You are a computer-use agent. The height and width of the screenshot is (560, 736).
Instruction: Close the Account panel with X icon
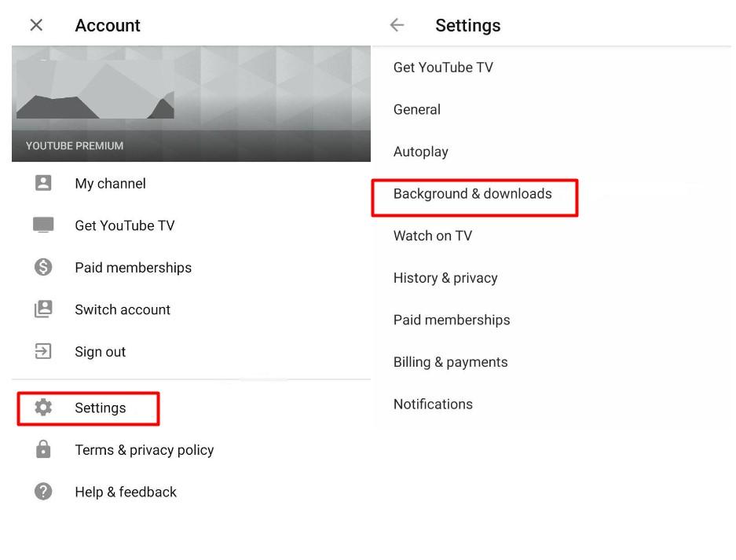[x=36, y=25]
